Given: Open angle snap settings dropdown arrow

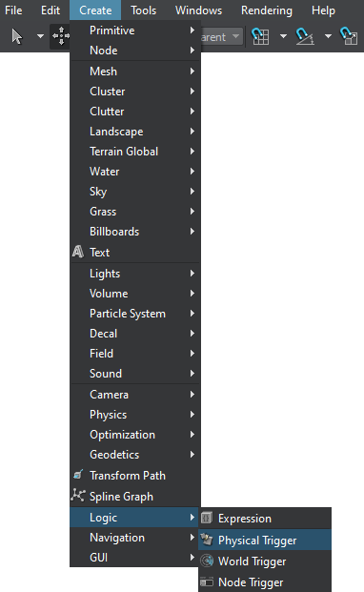Looking at the screenshot, I should tap(328, 36).
